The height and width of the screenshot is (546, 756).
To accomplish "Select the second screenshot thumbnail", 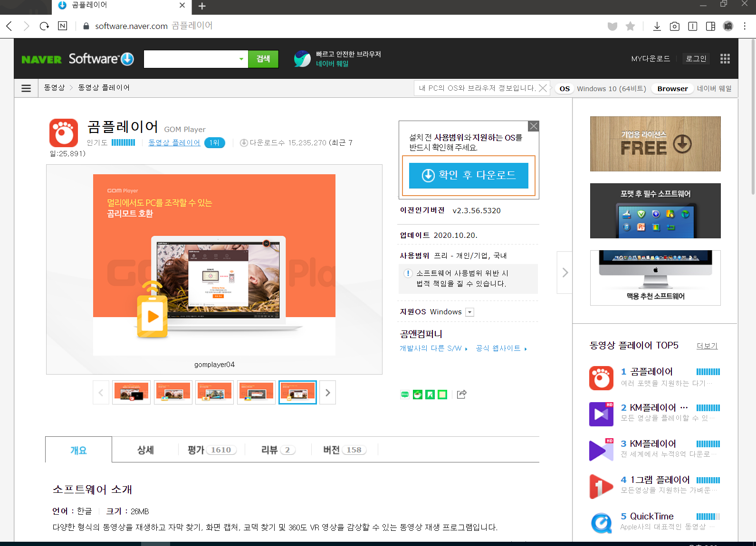I will [173, 392].
